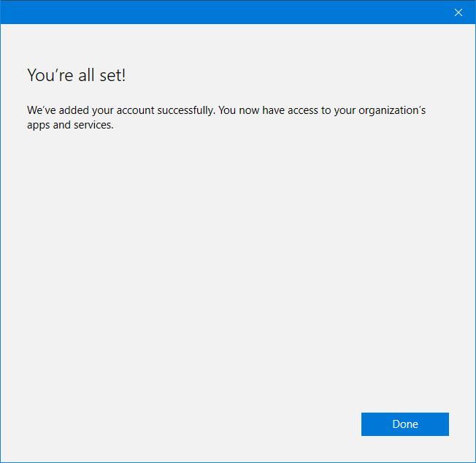Click the "We've added your account successfully" message

pyautogui.click(x=226, y=118)
